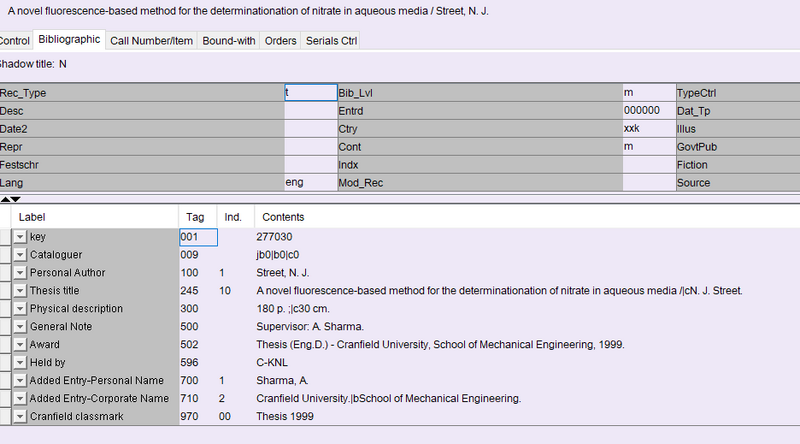Edit the Entrd field 000000
800x444 pixels.
click(x=649, y=110)
